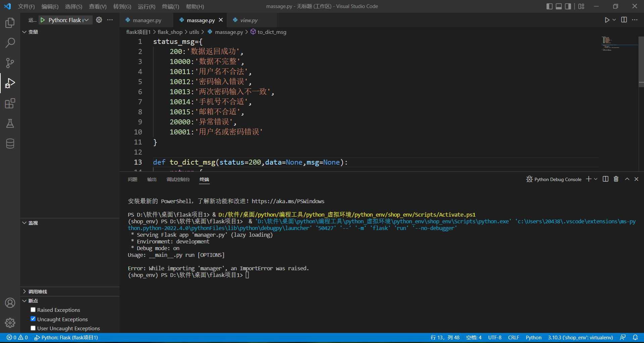Open errors and warnings count in status bar
644x343 pixels.
(17, 337)
